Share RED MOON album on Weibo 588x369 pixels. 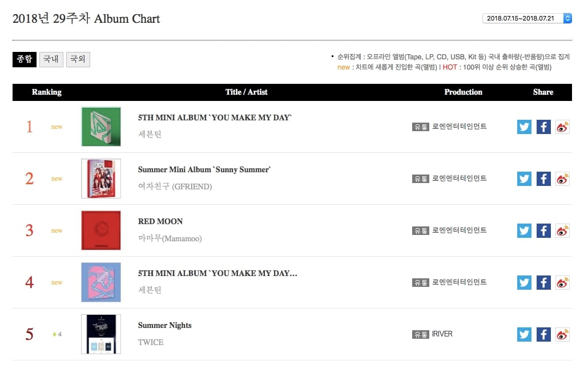click(x=563, y=230)
